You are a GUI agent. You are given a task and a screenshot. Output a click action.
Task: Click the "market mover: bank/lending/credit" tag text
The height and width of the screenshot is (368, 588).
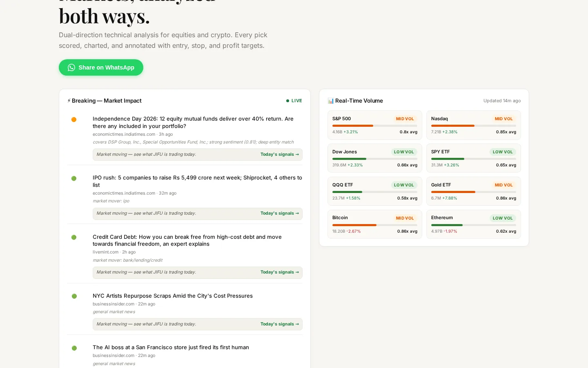tap(128, 260)
